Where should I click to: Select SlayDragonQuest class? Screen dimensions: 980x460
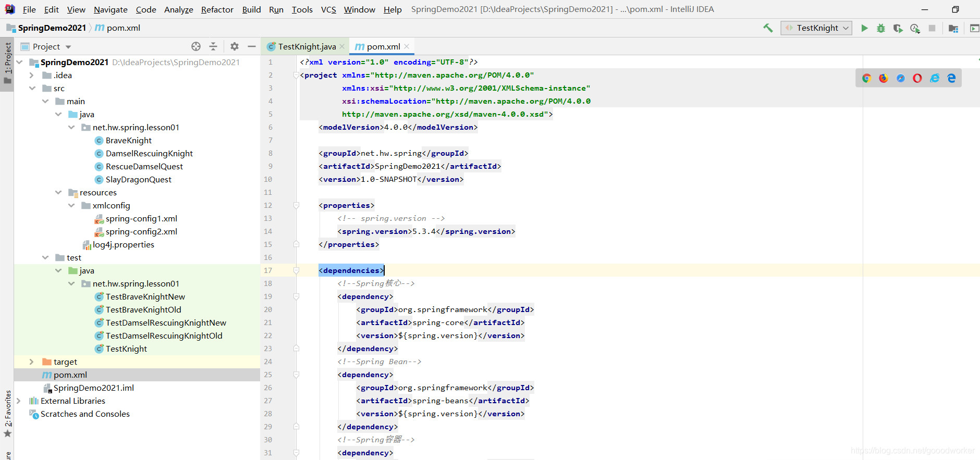pos(139,179)
